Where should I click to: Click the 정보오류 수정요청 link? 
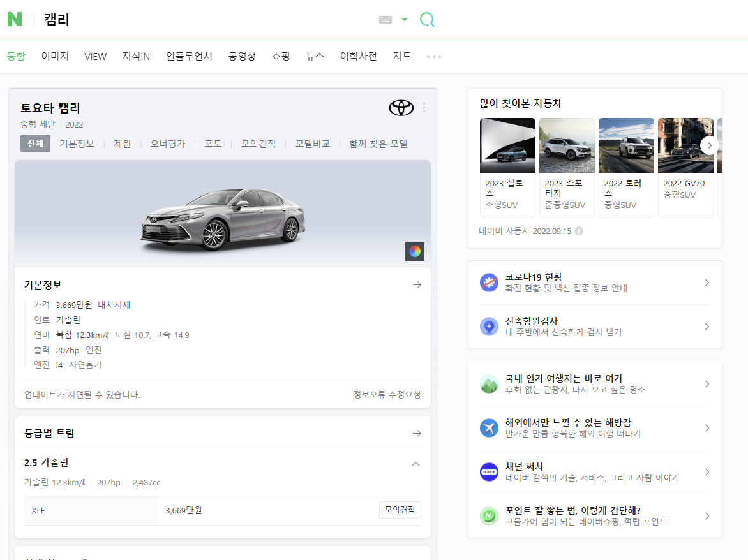pyautogui.click(x=387, y=395)
